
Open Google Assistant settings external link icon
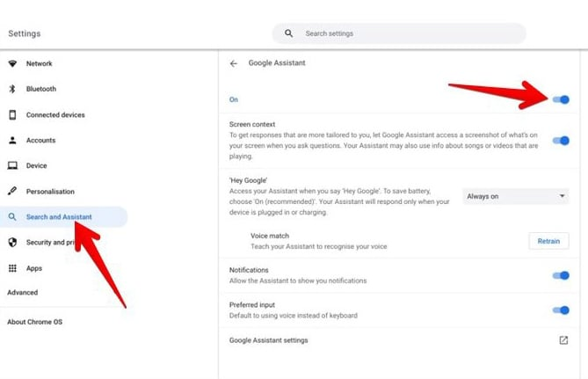coord(563,340)
